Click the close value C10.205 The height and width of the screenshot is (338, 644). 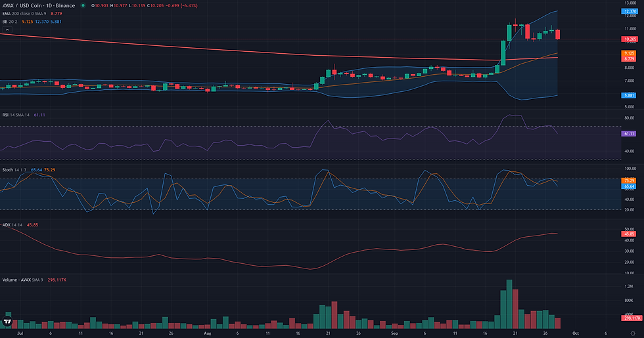pyautogui.click(x=155, y=6)
